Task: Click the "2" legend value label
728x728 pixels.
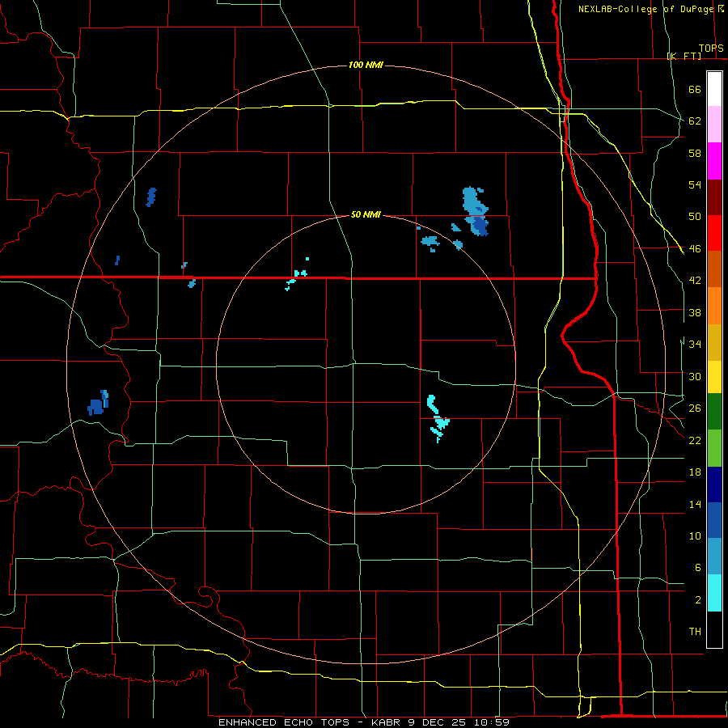Action: coord(698,600)
